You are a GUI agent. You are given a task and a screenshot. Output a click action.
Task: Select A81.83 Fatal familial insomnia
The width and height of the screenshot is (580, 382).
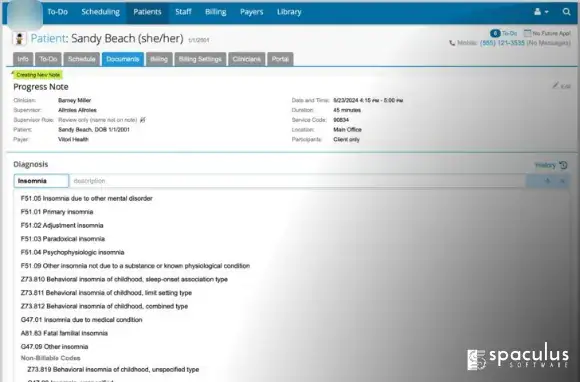[x=64, y=333]
